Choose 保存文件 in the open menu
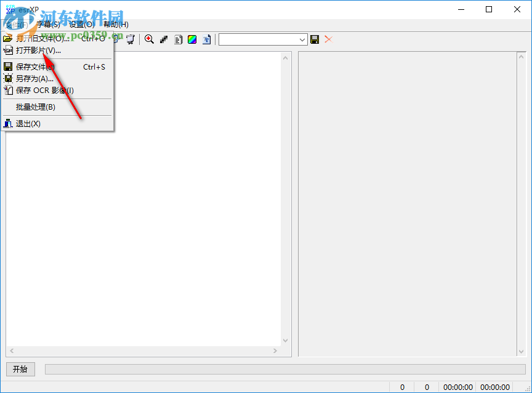 [57, 67]
